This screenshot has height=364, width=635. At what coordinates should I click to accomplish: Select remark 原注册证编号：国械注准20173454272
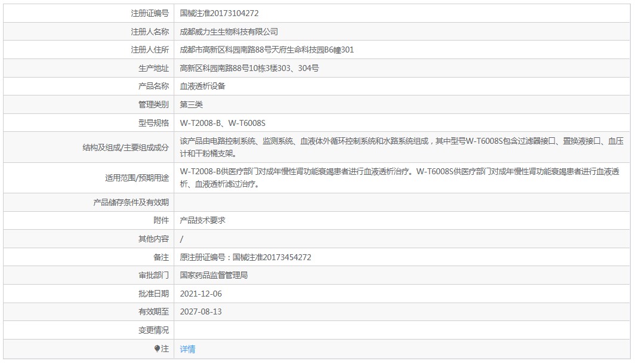[x=245, y=257]
